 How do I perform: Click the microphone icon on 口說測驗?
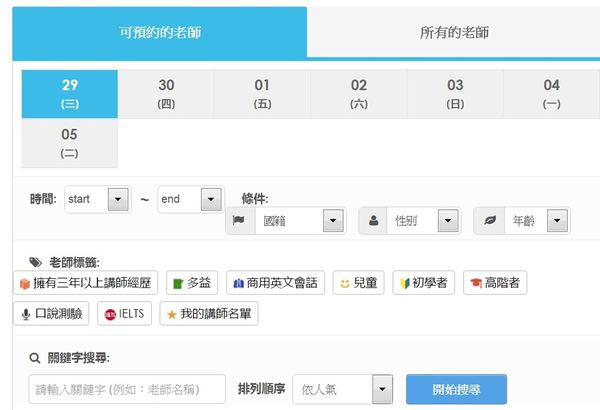click(29, 314)
